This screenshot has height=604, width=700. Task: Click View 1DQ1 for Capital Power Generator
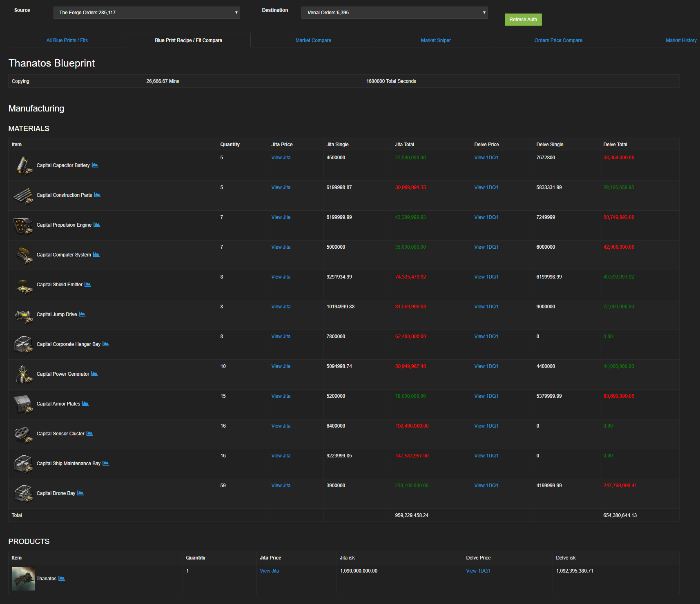pos(486,366)
